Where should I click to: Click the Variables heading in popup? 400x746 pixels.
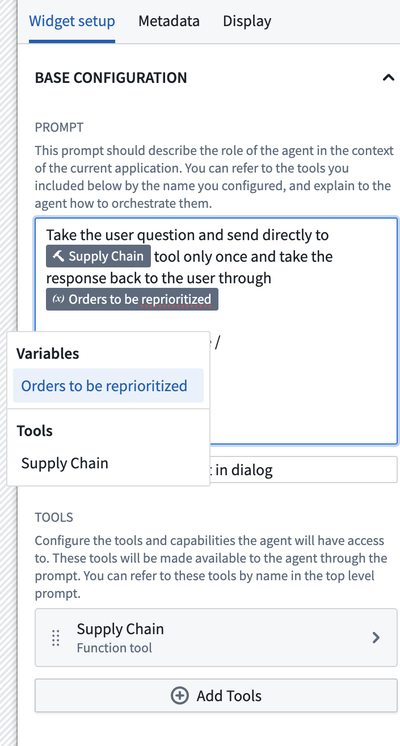[48, 353]
